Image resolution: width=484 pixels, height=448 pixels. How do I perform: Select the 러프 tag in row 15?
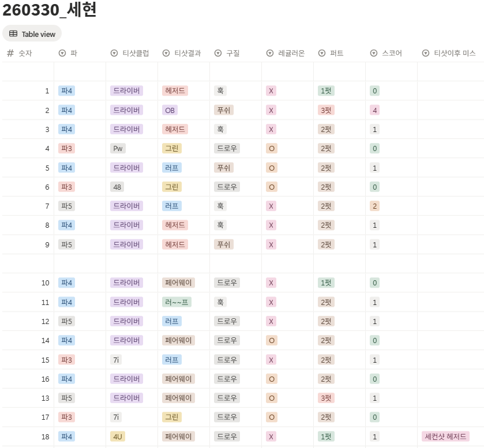tap(172, 360)
